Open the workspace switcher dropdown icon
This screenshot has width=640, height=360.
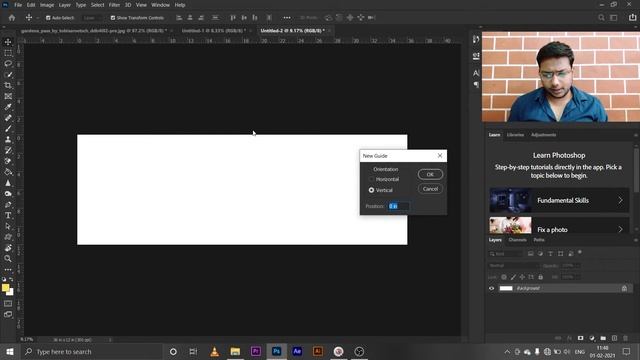[613, 18]
